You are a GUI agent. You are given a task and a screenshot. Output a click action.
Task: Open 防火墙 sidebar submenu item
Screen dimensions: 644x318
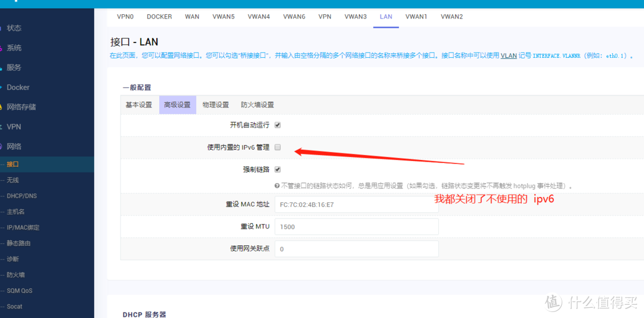coord(16,275)
